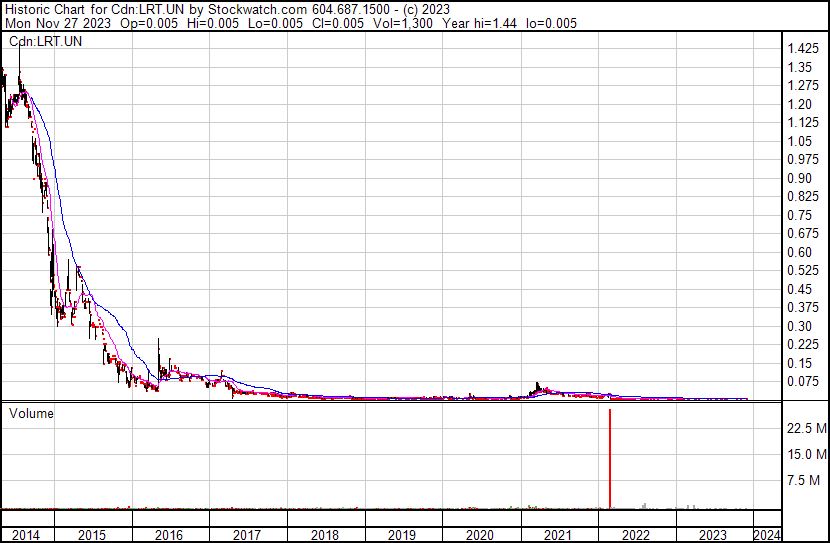
Task: Click the 2016 label on the time axis
Action: click(x=169, y=535)
